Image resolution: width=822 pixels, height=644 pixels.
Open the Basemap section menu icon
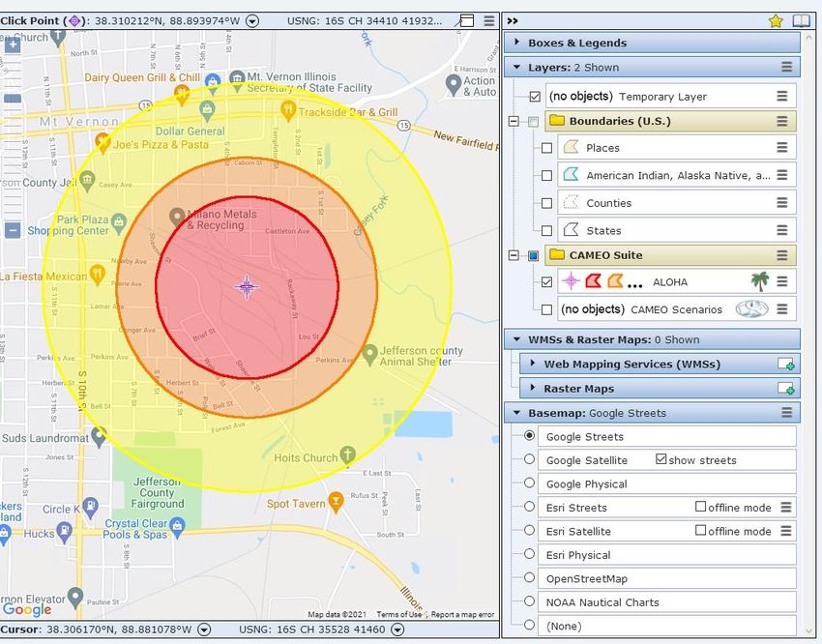tap(786, 412)
